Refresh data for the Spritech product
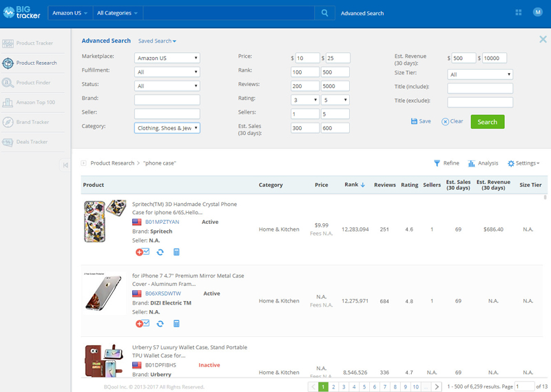The width and height of the screenshot is (551, 392). [160, 253]
